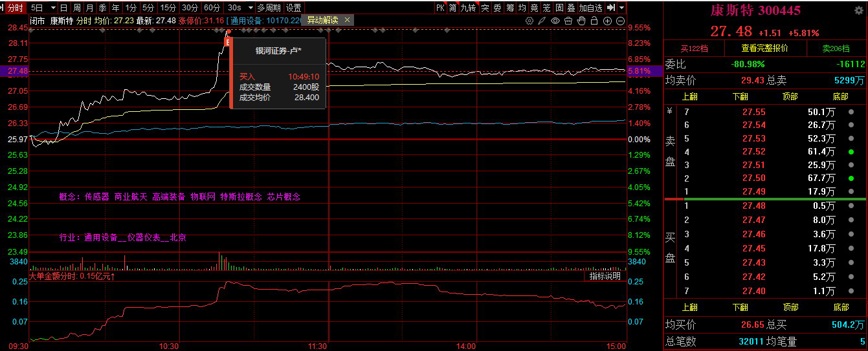Screen dimensions: 868x351
Task: Open chart settings gear icon
Action: pos(529,21)
